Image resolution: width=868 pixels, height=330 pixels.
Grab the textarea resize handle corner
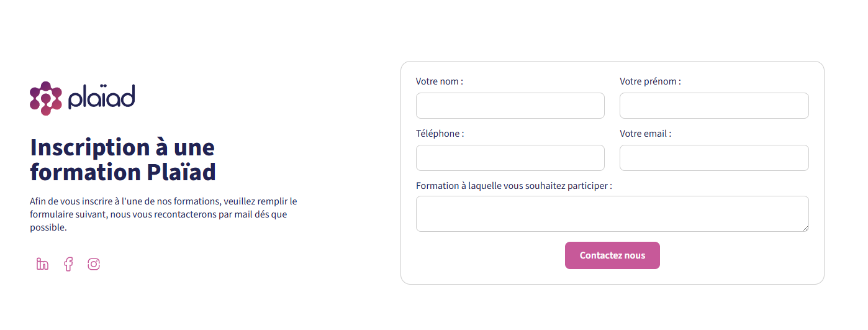tap(805, 228)
